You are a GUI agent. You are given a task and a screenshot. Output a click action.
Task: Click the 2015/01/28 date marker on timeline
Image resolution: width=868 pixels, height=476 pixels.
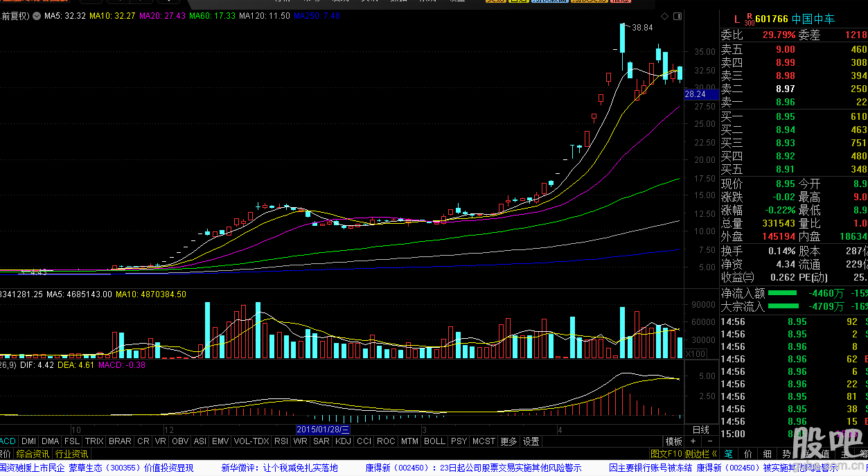tap(324, 430)
